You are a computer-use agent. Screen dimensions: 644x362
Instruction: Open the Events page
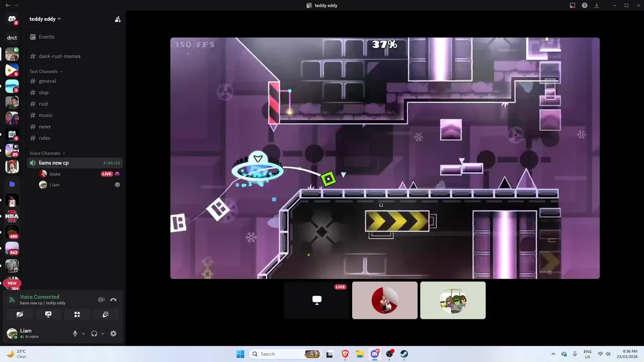pos(74,37)
